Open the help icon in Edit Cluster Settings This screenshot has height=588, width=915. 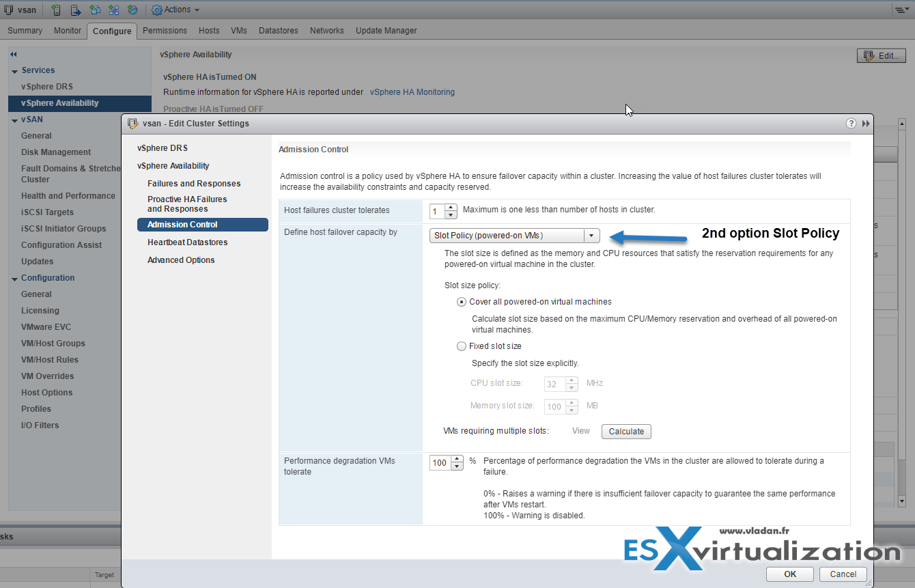851,124
